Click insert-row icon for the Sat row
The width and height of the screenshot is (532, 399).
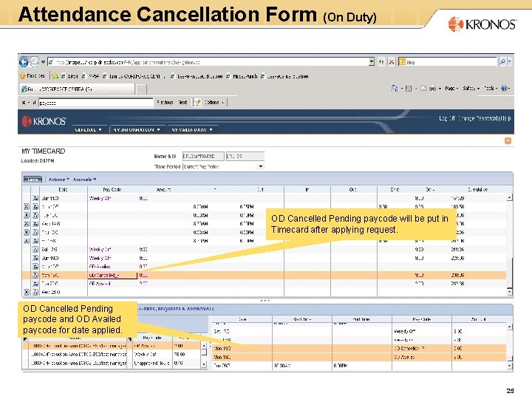35,250
